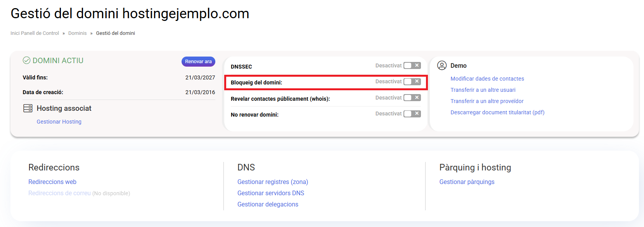The image size is (644, 227).
Task: Open Gestionar pàrquings link
Action: (467, 182)
